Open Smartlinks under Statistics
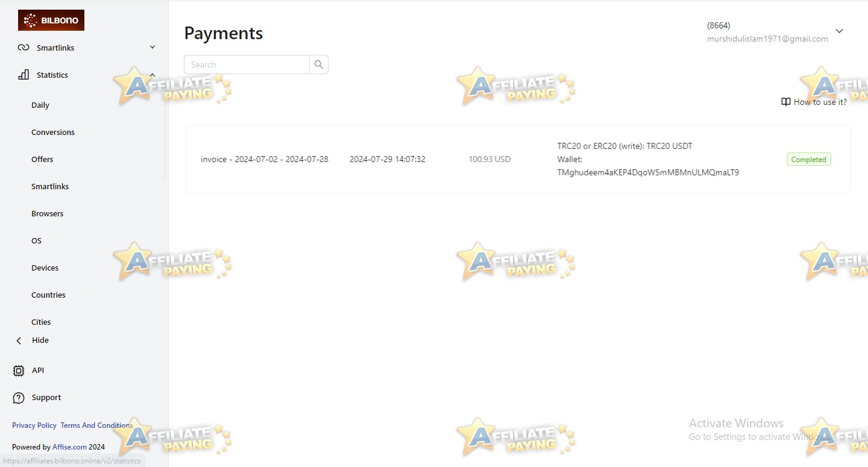This screenshot has height=467, width=868. (50, 186)
